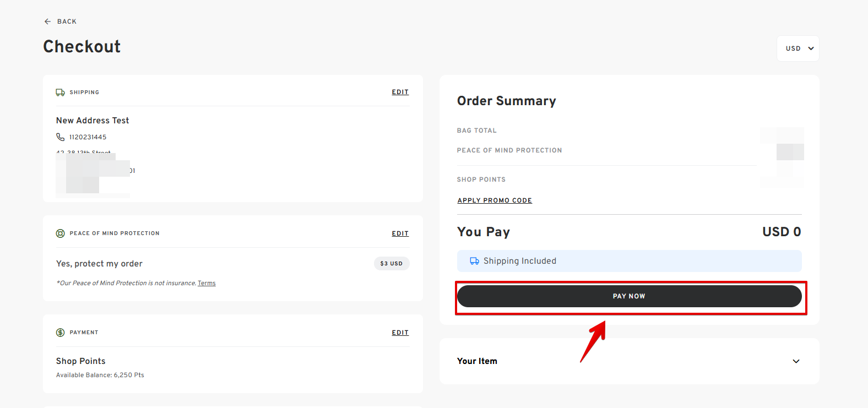868x408 pixels.
Task: Expand the Your Item section chevron
Action: click(x=796, y=361)
